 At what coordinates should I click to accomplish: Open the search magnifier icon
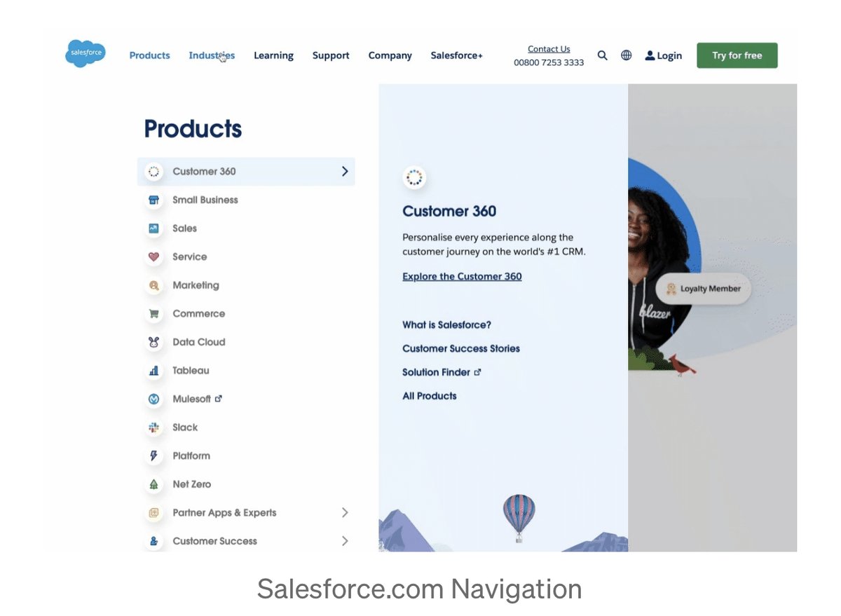click(602, 55)
